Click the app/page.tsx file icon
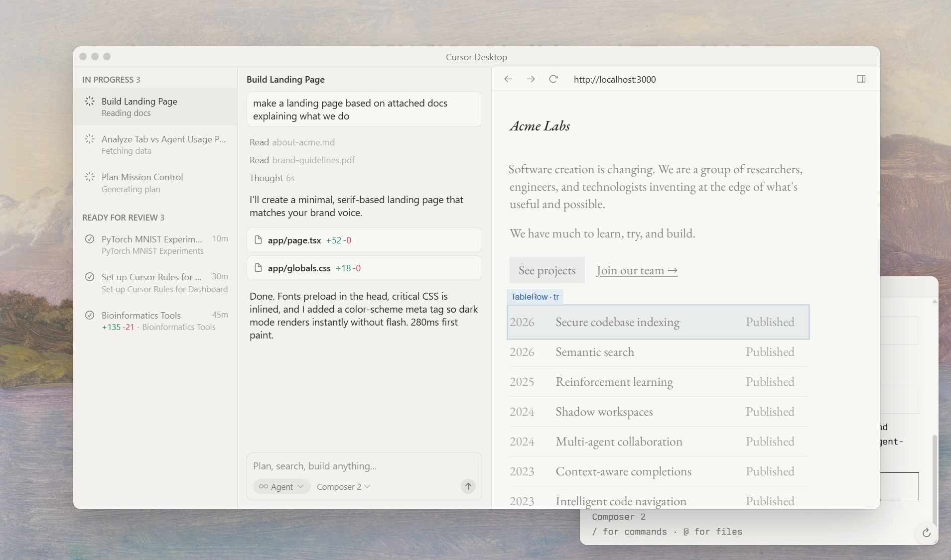 pos(258,240)
